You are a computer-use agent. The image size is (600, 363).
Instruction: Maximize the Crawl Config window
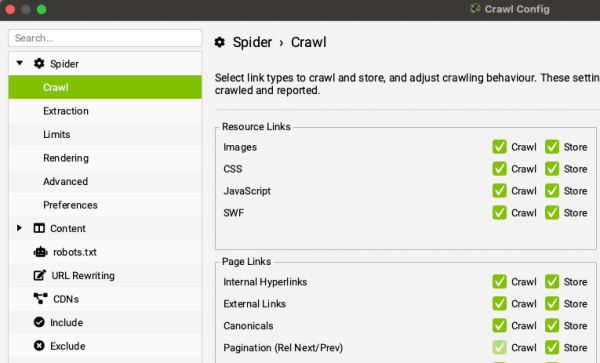point(42,9)
